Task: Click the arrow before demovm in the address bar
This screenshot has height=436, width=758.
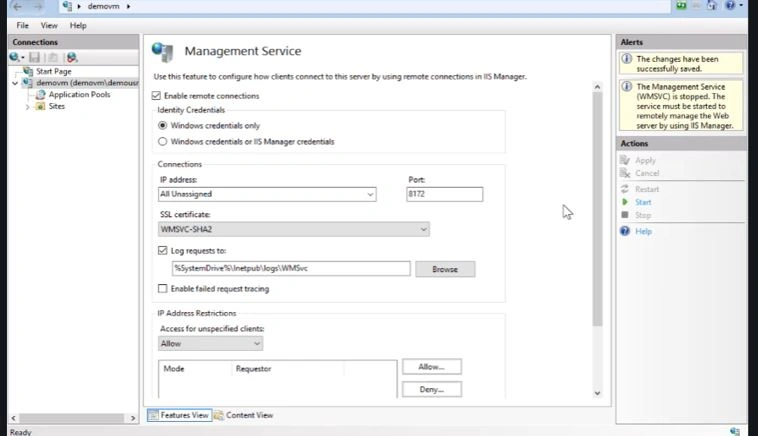Action: click(x=79, y=6)
